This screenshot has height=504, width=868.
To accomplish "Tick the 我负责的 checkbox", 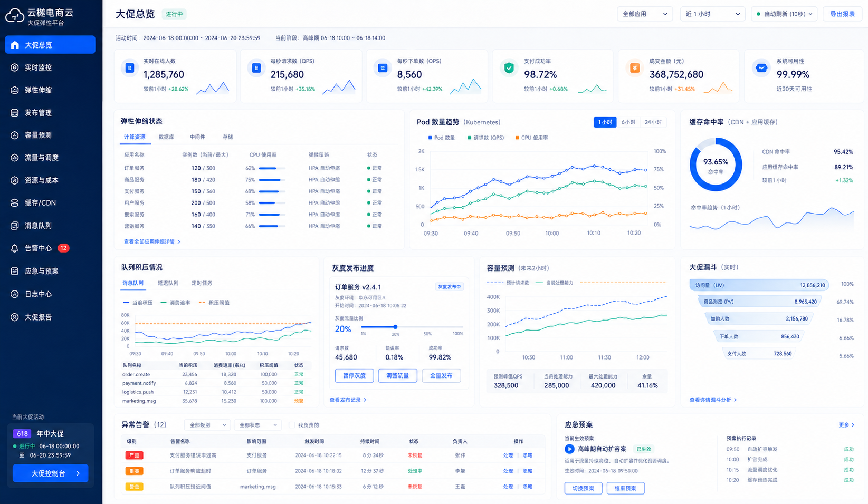I will point(292,425).
